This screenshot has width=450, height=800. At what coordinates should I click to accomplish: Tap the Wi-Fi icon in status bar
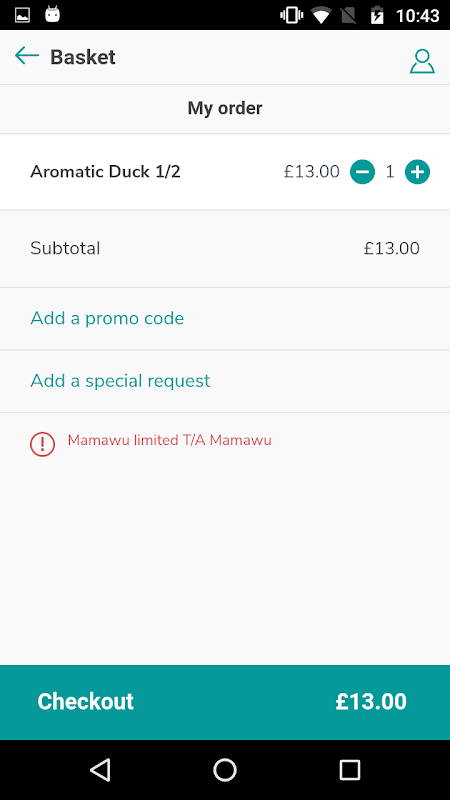coord(321,15)
